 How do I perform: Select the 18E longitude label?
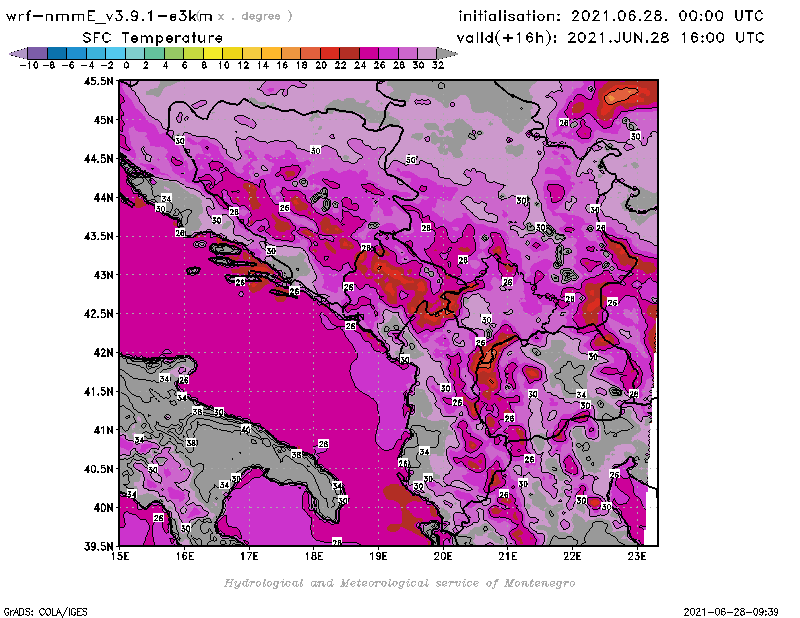coord(314,556)
